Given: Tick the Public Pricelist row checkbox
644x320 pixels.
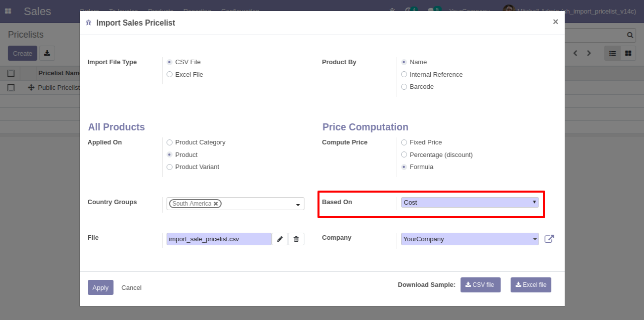Looking at the screenshot, I should coord(11,88).
